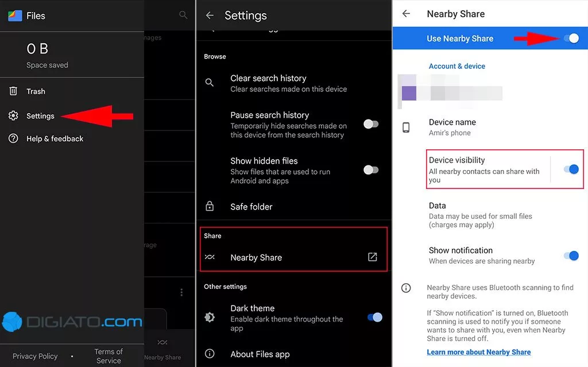Open the Terms of Service link
The image size is (588, 367).
109,356
